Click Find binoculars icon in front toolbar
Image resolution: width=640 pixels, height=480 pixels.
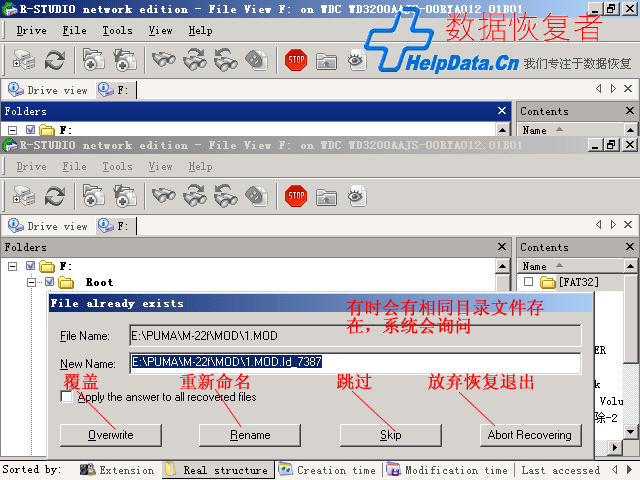pyautogui.click(x=164, y=196)
